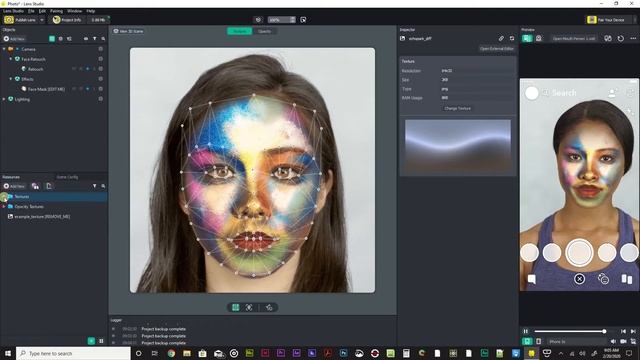The width and height of the screenshot is (640, 360).
Task: Click the Publish Lens camera icon
Action: click(9, 20)
